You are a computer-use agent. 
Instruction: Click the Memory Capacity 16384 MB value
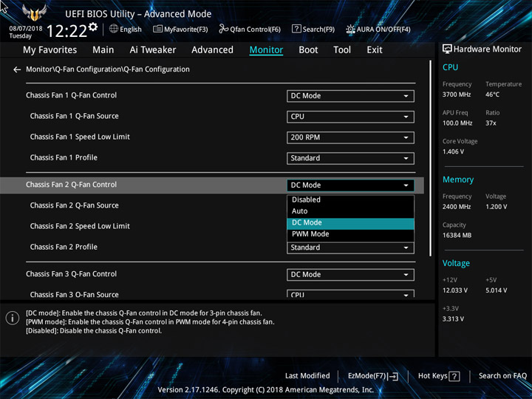[457, 235]
